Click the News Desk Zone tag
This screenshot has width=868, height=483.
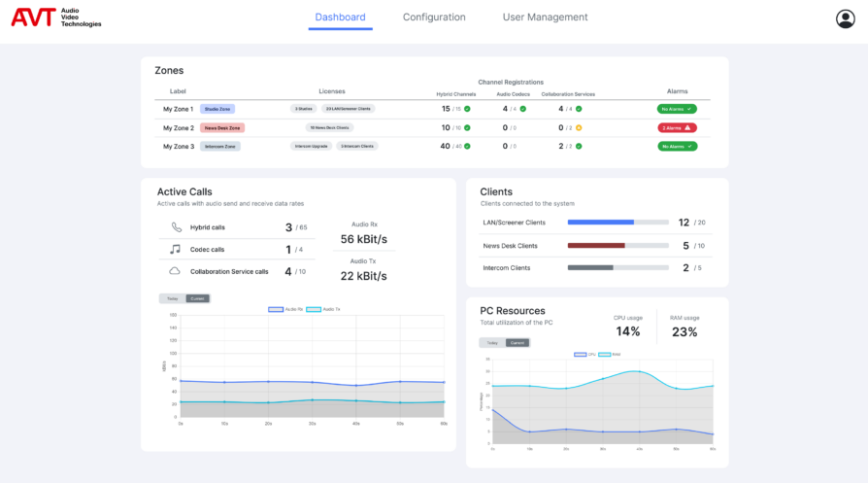click(x=222, y=128)
